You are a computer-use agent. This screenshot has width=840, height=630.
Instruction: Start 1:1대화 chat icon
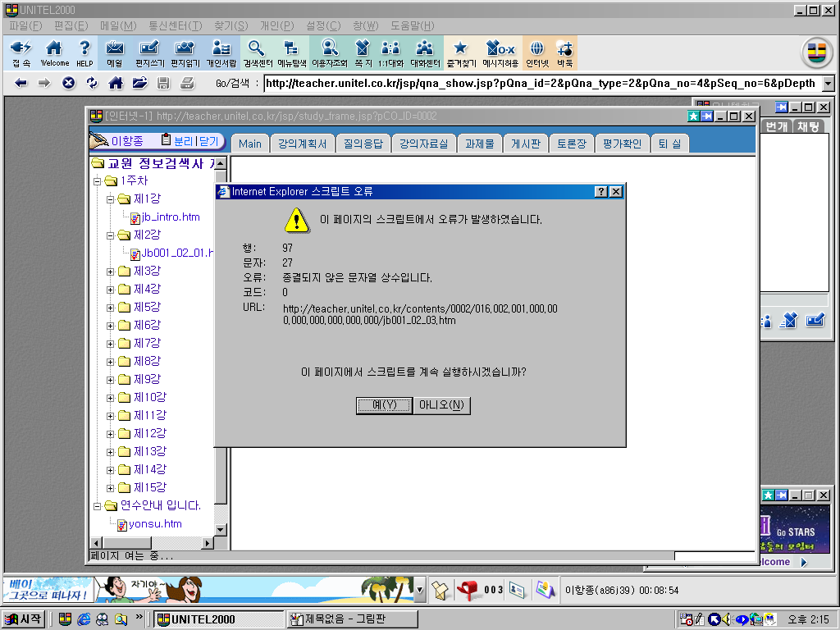(390, 53)
